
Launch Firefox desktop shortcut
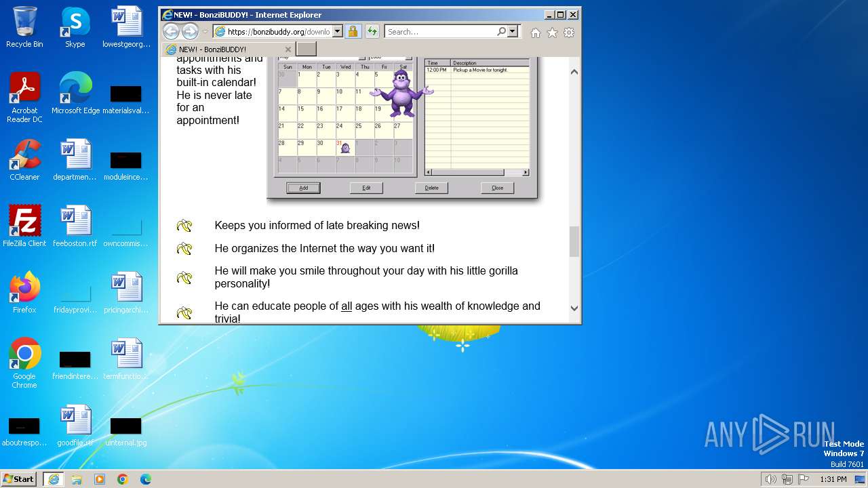click(24, 292)
